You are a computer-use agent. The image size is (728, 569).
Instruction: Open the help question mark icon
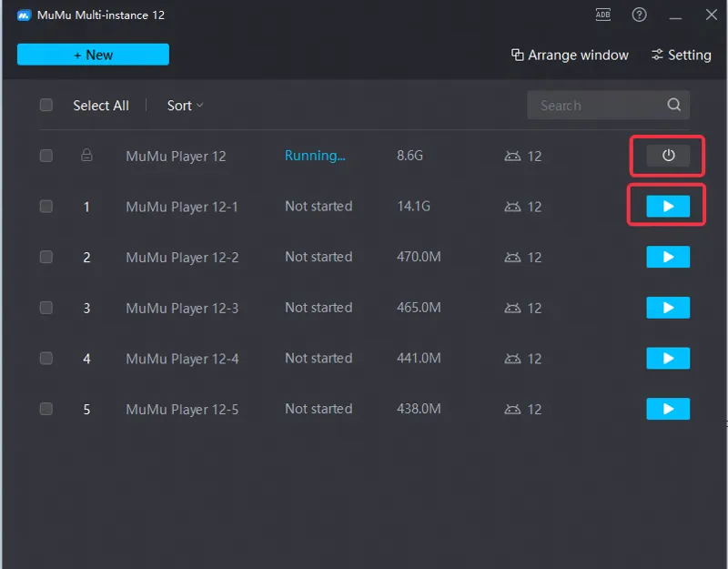click(640, 15)
